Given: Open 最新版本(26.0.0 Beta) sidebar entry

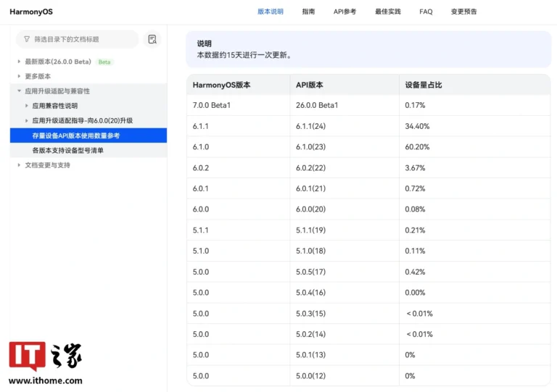Looking at the screenshot, I should pos(58,62).
